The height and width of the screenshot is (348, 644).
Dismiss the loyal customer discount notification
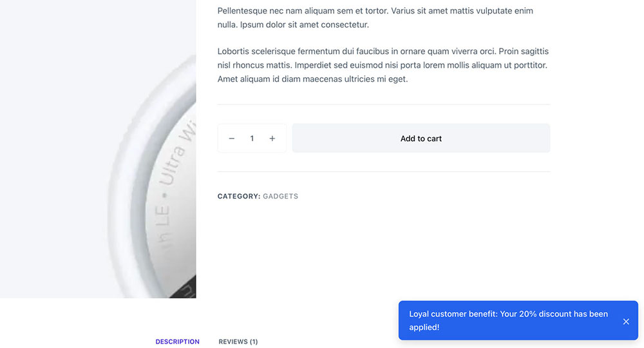pos(626,321)
